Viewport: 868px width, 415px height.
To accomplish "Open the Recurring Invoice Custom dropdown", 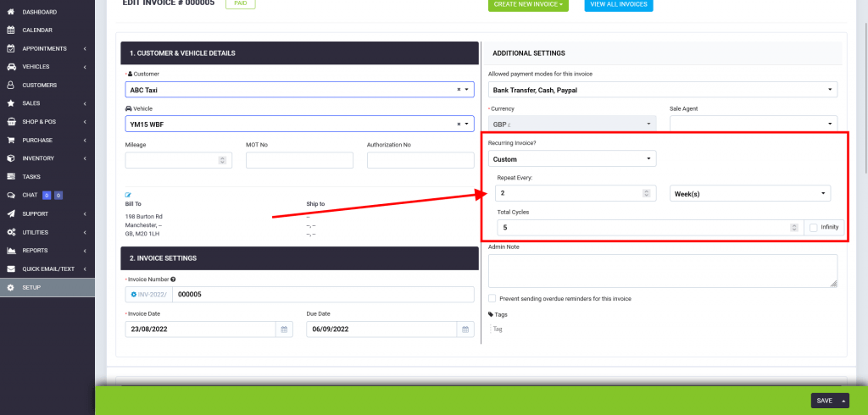I will point(572,159).
